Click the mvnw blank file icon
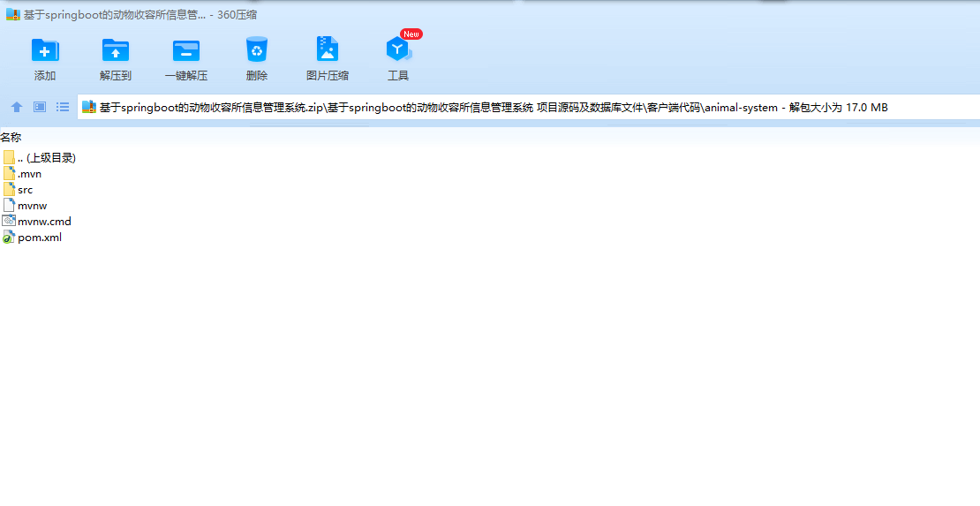Screen dimensions: 980x506 coord(9,205)
